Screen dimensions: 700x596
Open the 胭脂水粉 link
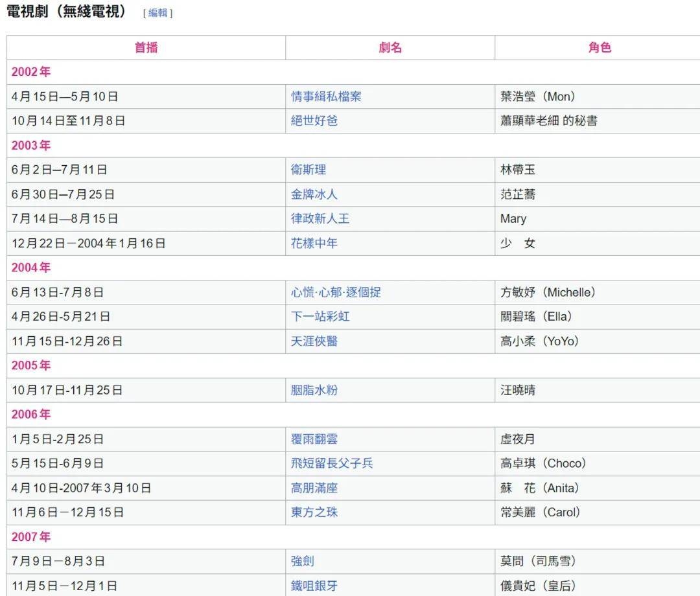[x=314, y=391]
